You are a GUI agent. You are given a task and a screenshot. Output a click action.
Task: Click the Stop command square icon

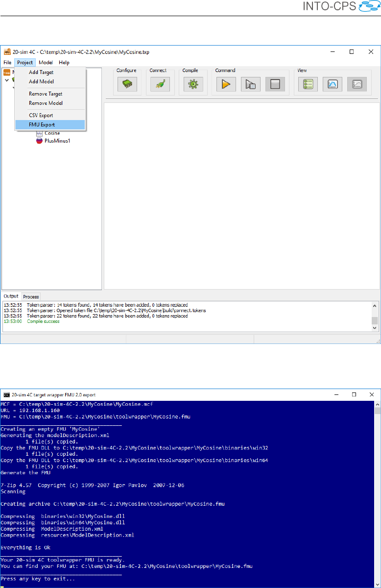(275, 84)
